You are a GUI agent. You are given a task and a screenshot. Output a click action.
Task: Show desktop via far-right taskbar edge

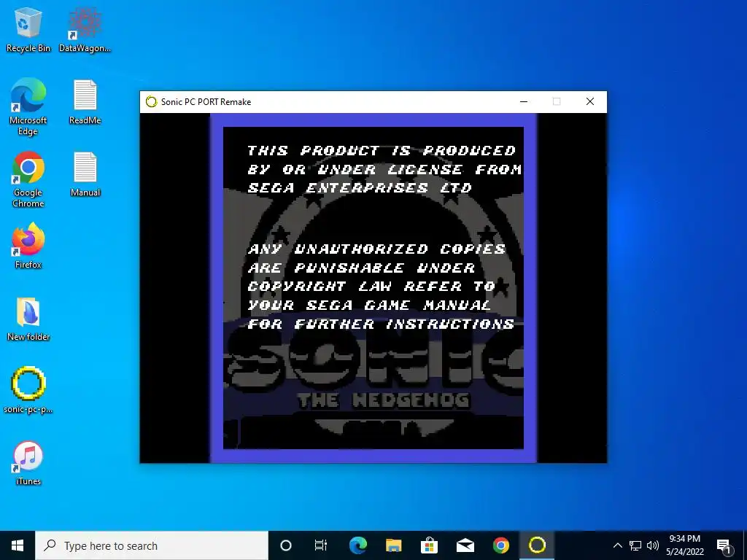tap(745, 545)
